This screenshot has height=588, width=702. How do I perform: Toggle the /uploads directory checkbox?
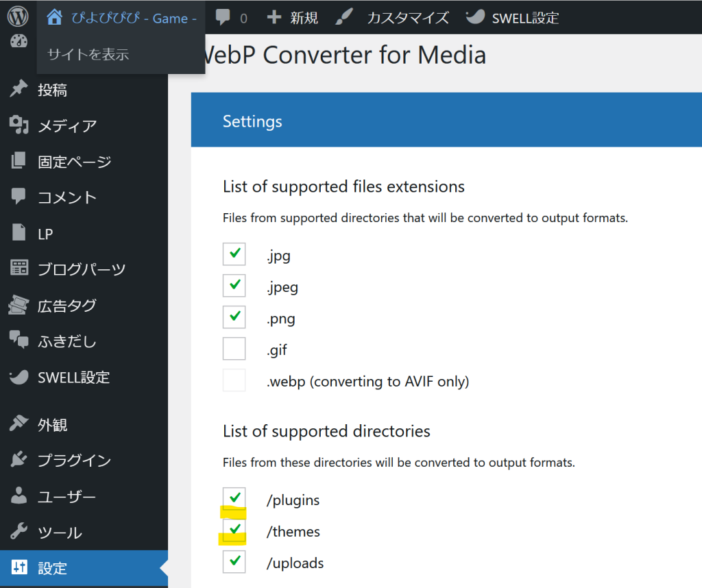[x=234, y=562]
